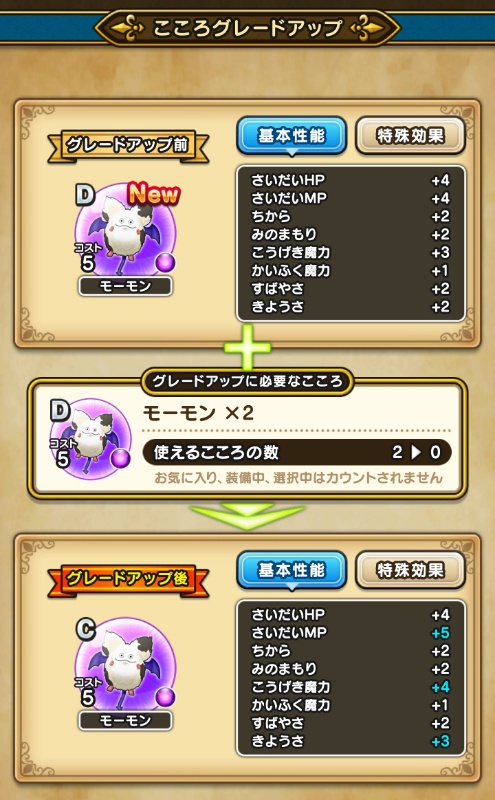Image resolution: width=495 pixels, height=800 pixels.
Task: Tap the こころグレードアップ title header
Action: pos(248,28)
